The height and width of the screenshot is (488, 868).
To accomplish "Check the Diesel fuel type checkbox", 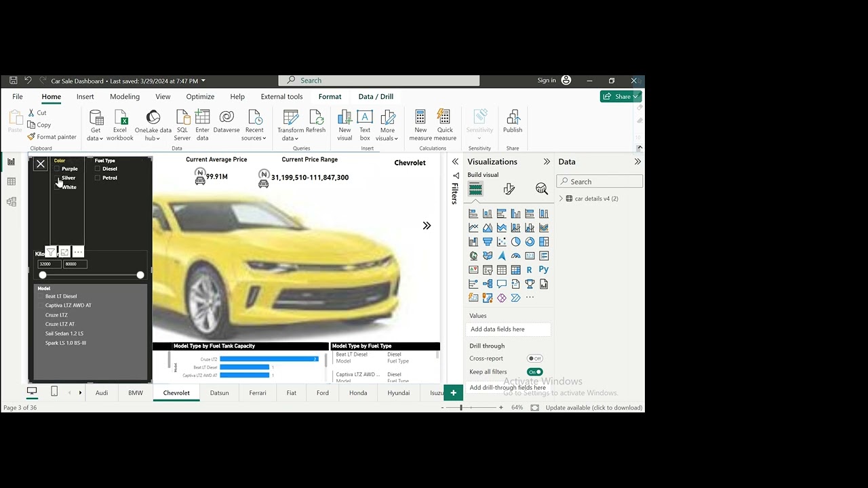I will [x=98, y=169].
